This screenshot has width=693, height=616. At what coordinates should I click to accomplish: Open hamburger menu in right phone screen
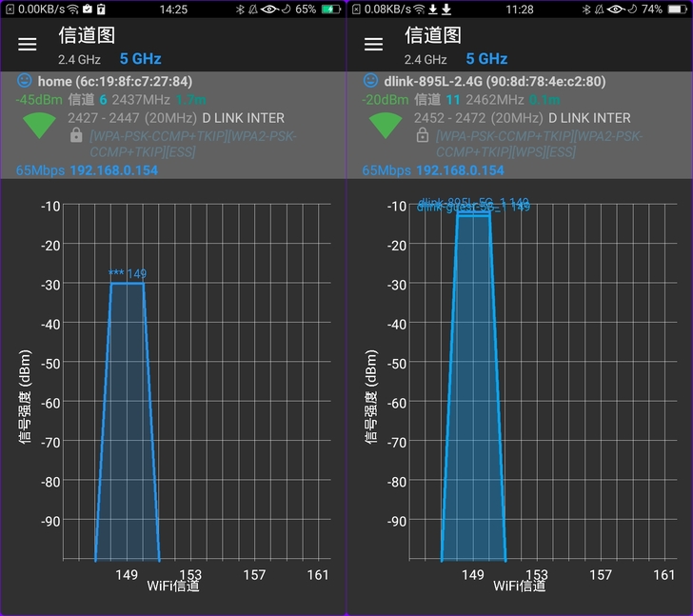pyautogui.click(x=373, y=44)
